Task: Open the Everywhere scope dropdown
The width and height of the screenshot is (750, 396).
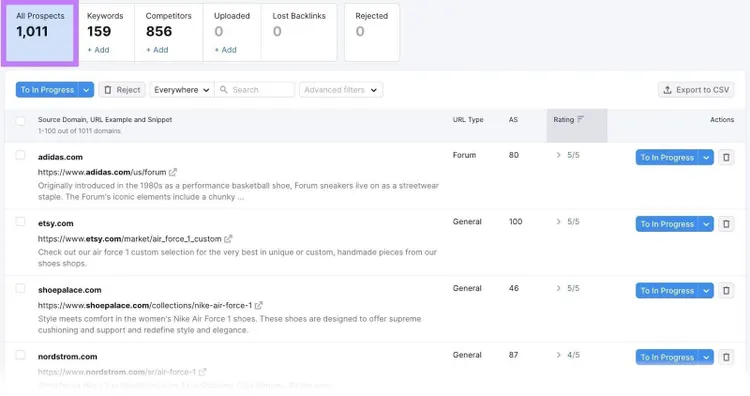Action: (x=182, y=90)
